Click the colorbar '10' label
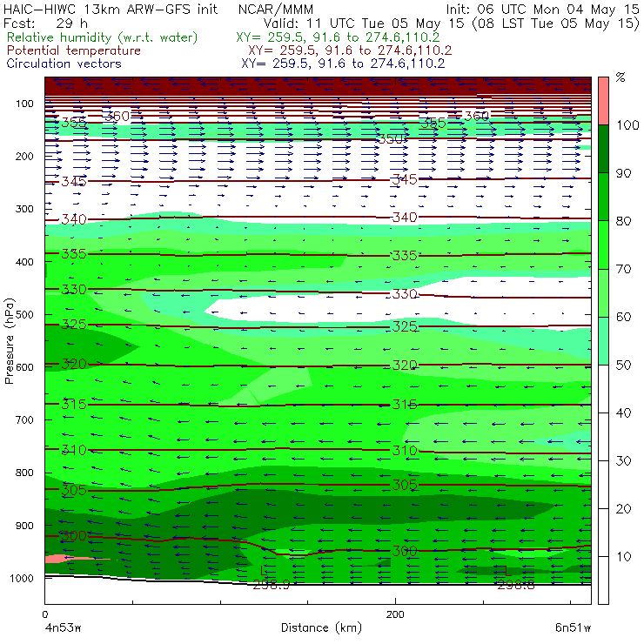 pos(623,556)
